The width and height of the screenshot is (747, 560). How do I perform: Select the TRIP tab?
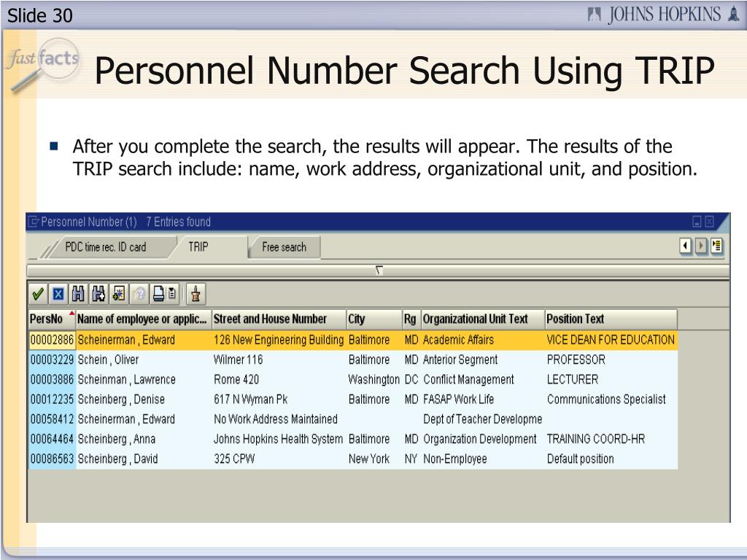(x=198, y=246)
